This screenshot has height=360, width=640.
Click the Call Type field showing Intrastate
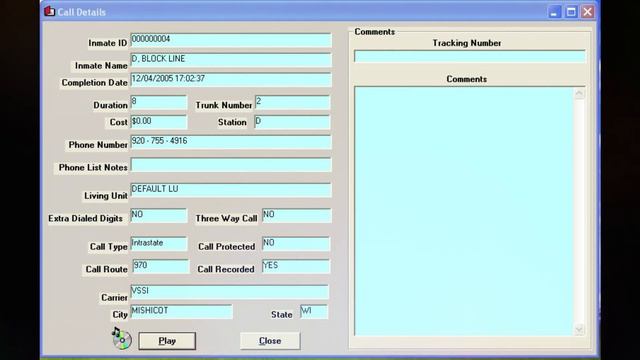[x=158, y=244]
